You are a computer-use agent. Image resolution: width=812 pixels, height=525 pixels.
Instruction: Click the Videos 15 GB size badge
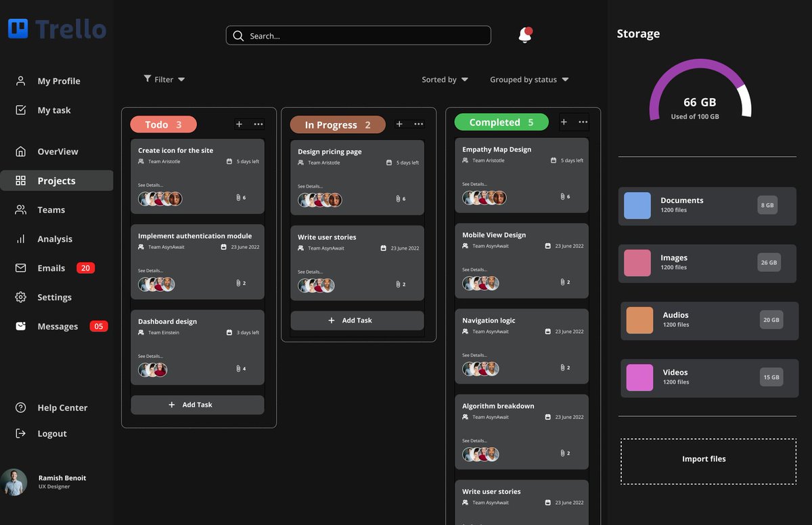coord(771,377)
